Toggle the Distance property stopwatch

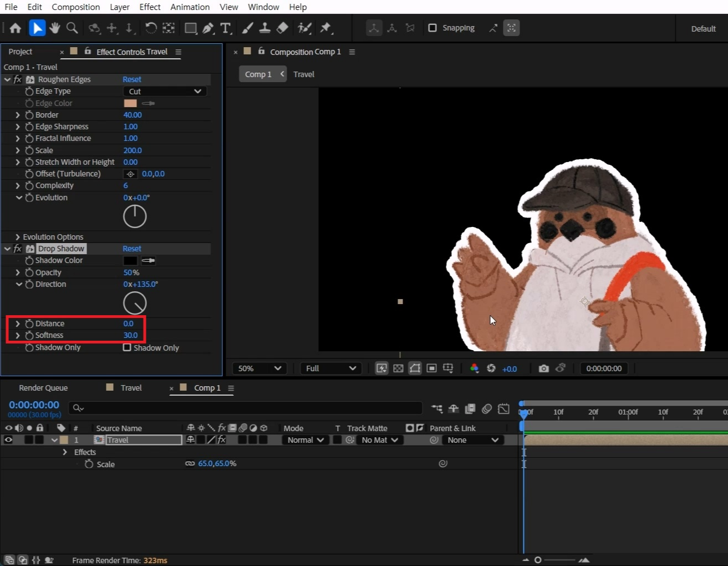pos(29,324)
